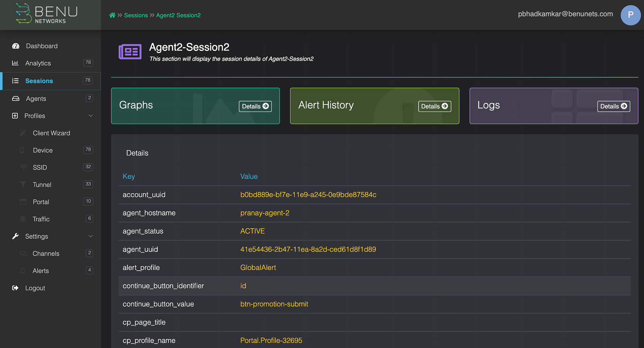
Task: Click the user avatar with letter P
Action: 630,15
